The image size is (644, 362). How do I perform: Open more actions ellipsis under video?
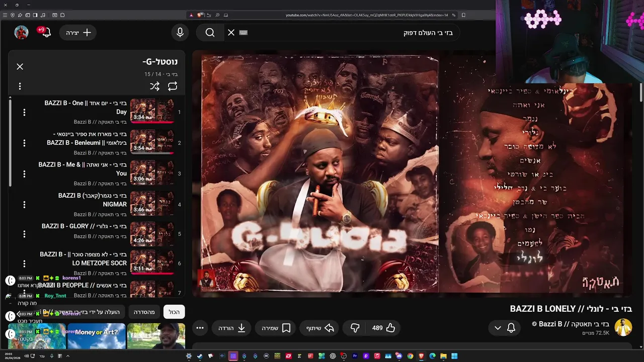click(200, 328)
